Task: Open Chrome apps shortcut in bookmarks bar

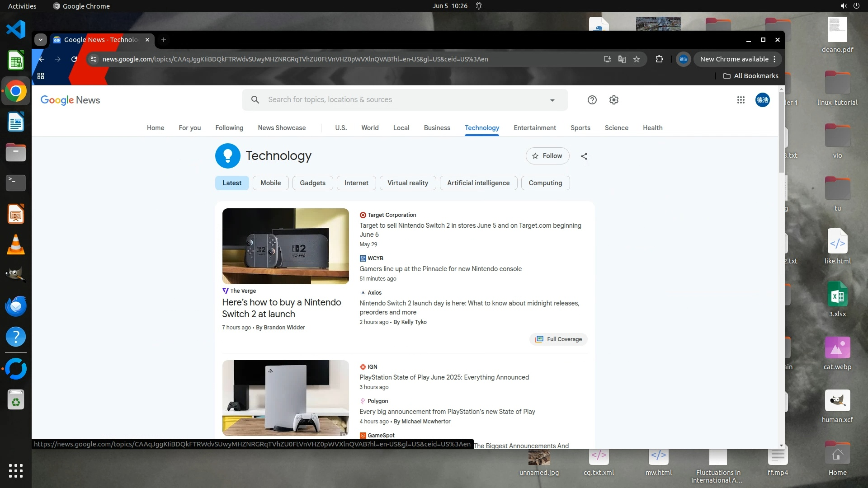Action: [41, 76]
